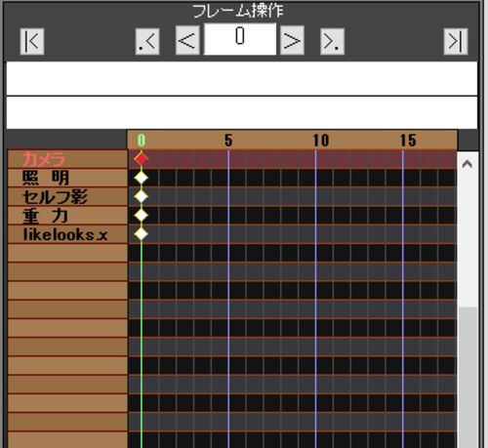Select the 重力 keyframe diamond
The width and height of the screenshot is (488, 448).
click(142, 215)
